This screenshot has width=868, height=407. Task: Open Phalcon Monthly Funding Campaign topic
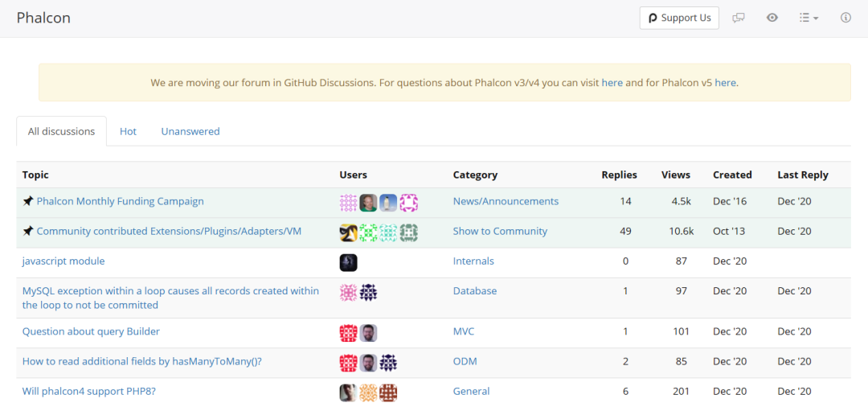pos(120,202)
